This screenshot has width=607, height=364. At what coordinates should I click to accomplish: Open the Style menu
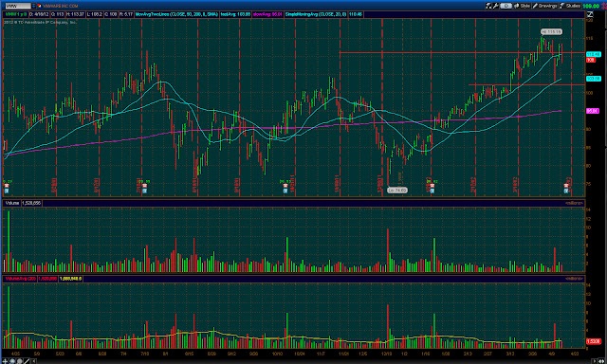(523, 6)
